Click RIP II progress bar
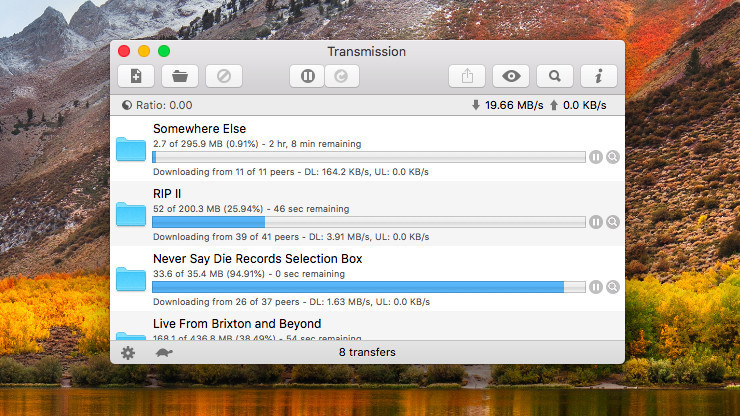Image resolution: width=740 pixels, height=416 pixels. pyautogui.click(x=369, y=222)
